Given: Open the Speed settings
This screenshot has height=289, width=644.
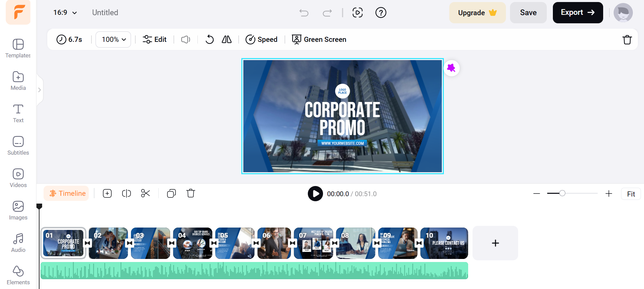Looking at the screenshot, I should coord(262,40).
